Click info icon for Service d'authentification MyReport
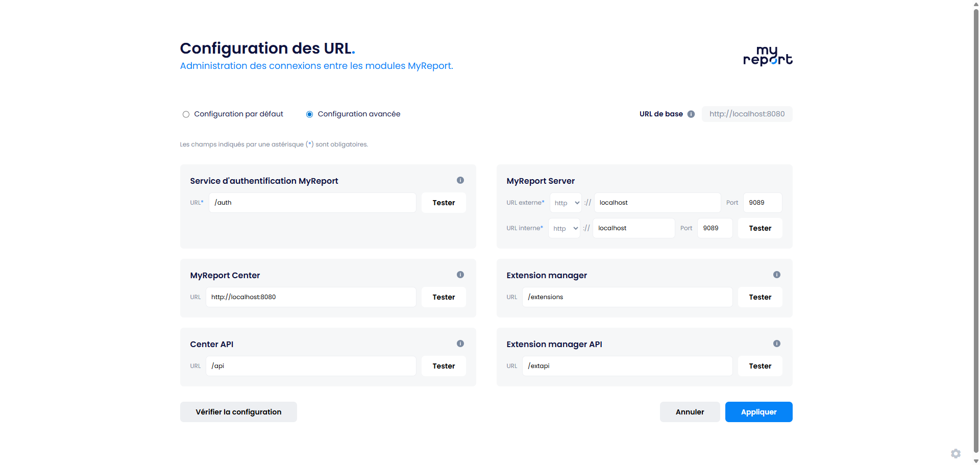The width and height of the screenshot is (980, 465). point(460,180)
